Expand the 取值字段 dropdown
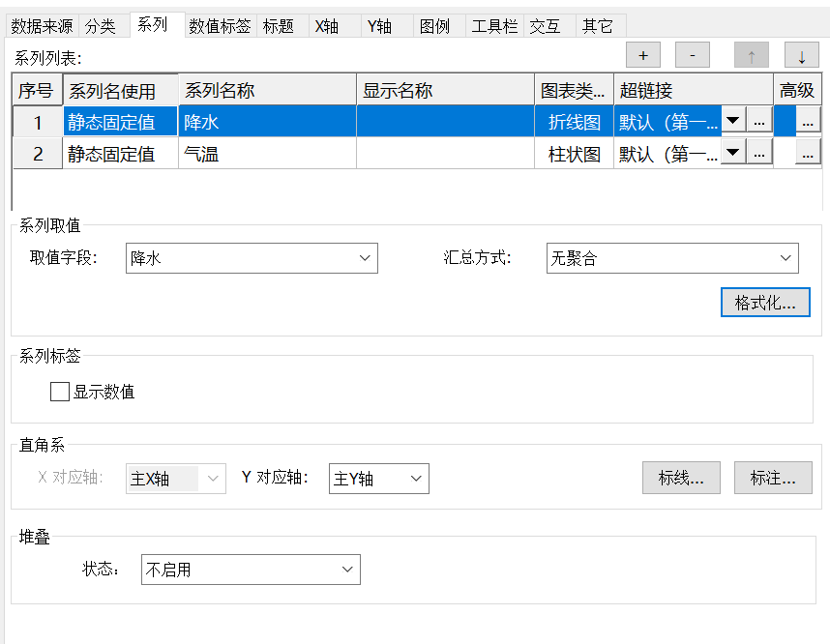 [x=365, y=258]
